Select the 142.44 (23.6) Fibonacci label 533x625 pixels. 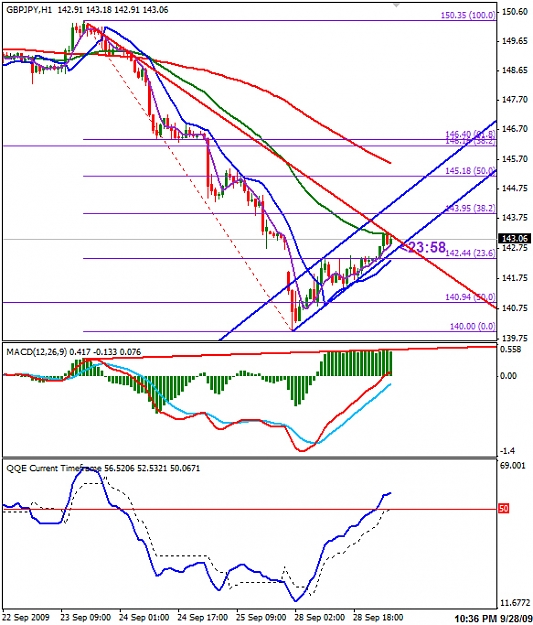tap(470, 253)
